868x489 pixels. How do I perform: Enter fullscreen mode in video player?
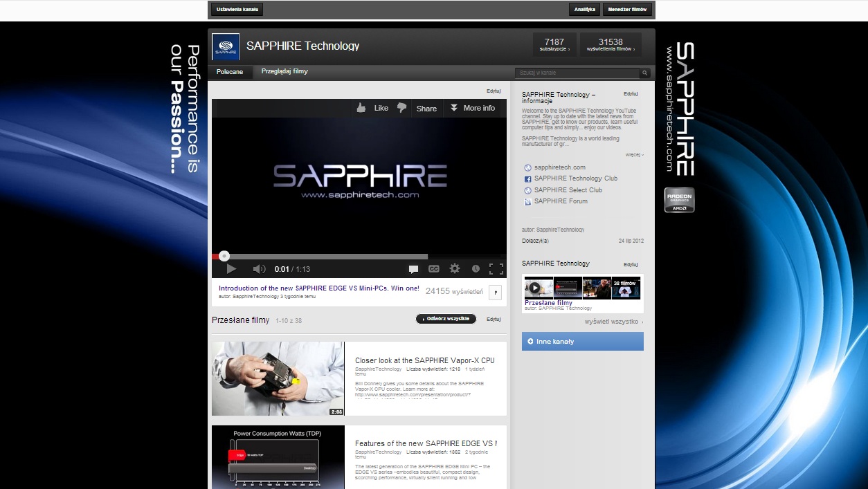click(496, 269)
